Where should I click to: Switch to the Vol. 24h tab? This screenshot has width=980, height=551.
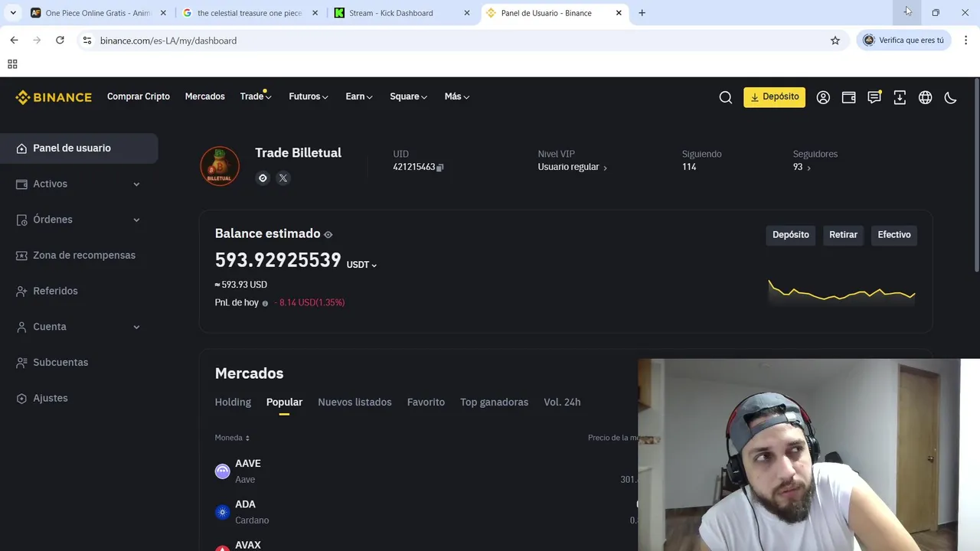pos(562,402)
